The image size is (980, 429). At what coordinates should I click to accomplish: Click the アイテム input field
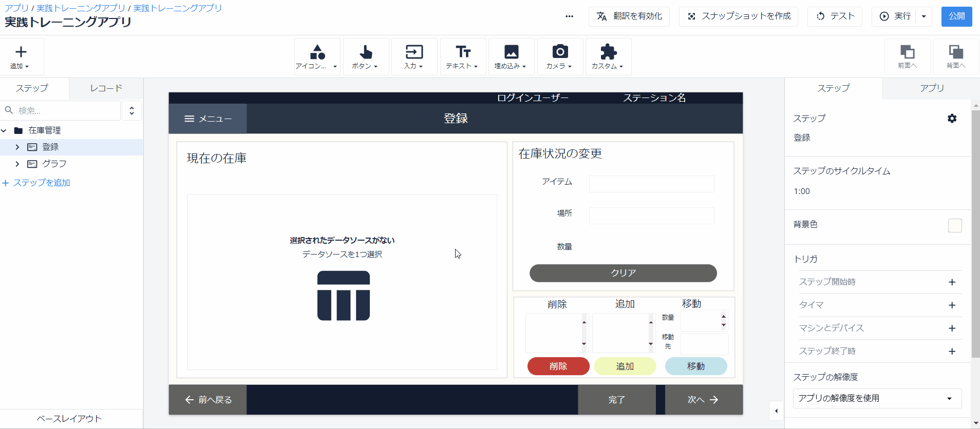click(651, 184)
